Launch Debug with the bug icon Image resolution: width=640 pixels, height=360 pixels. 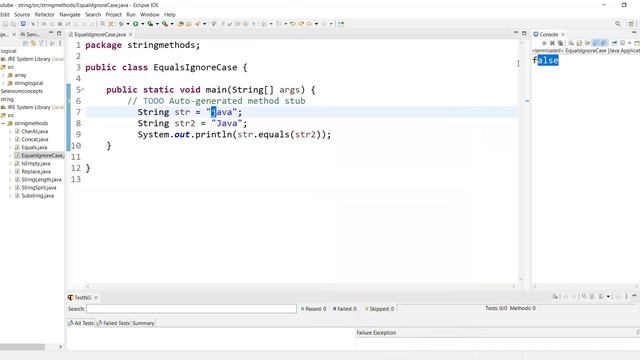pyautogui.click(x=121, y=24)
